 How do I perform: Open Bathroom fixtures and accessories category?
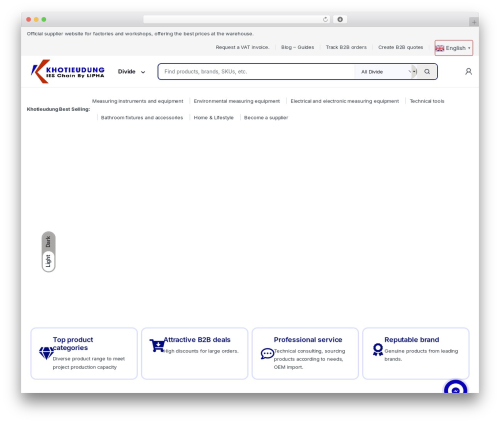tap(142, 118)
